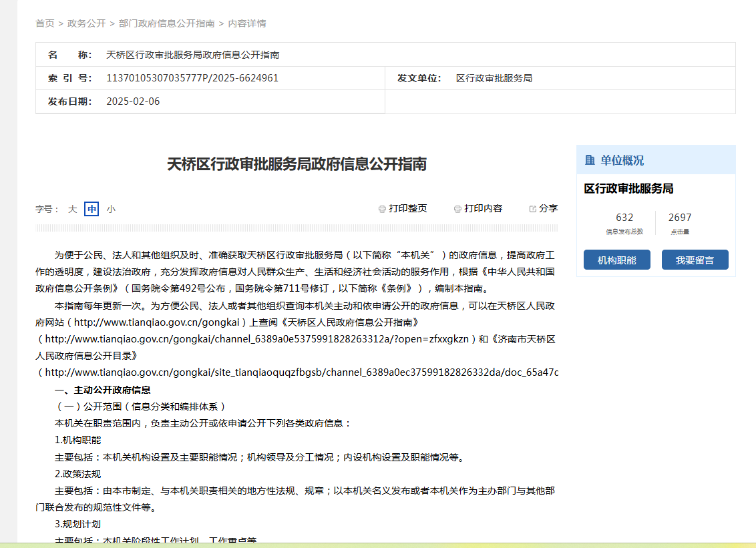The width and height of the screenshot is (756, 548).
Task: Click the share icon beside 分享
Action: pyautogui.click(x=533, y=209)
